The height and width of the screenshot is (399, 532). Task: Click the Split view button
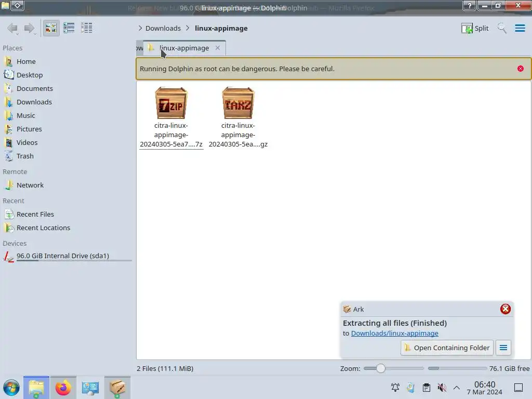[475, 28]
